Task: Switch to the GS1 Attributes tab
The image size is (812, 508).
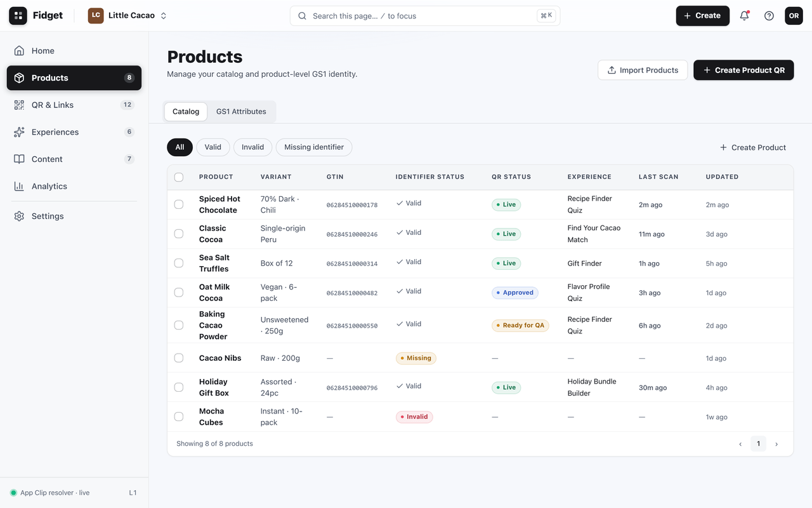Action: 241,111
